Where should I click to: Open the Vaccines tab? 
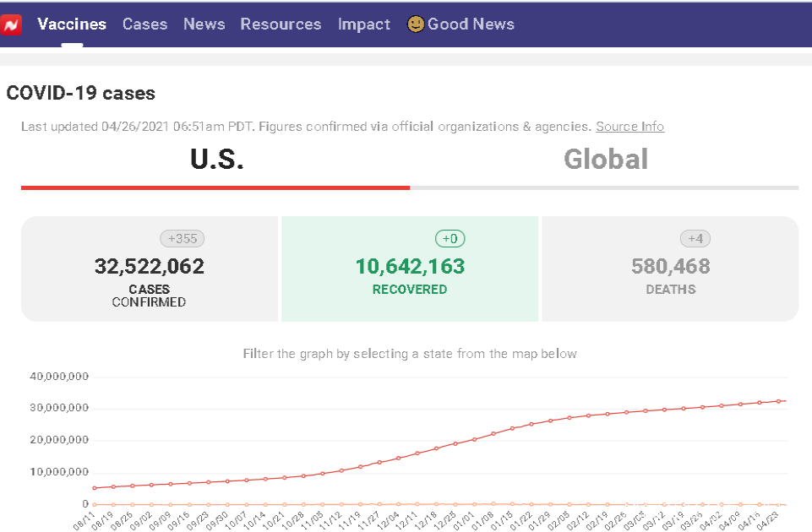(72, 24)
